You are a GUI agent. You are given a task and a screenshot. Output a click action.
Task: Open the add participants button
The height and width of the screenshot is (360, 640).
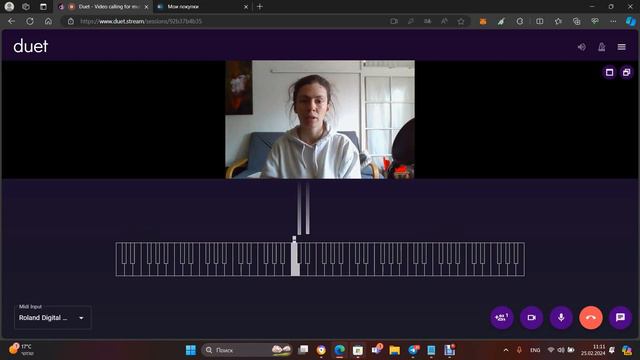502,317
